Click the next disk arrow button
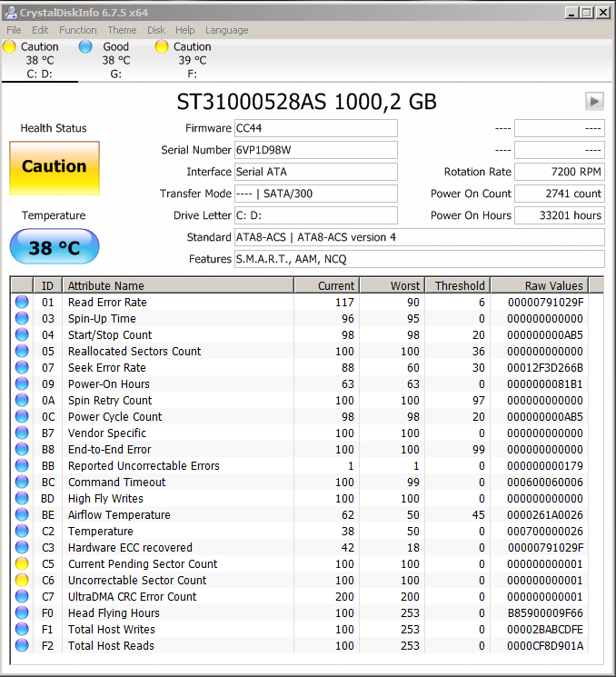Screen dimensions: 616x677 (x=594, y=101)
